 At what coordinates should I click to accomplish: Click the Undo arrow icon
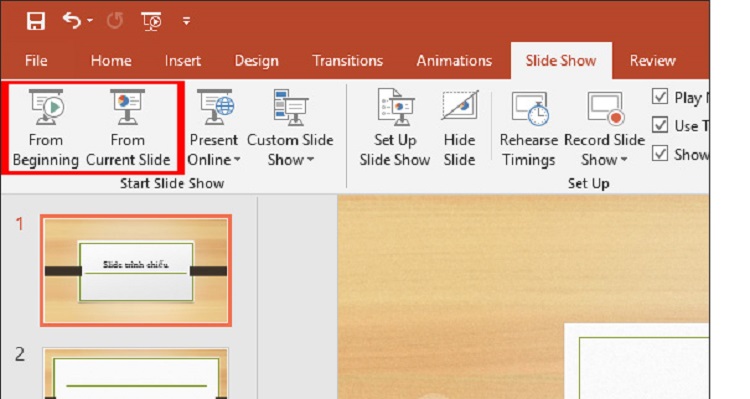pyautogui.click(x=72, y=21)
